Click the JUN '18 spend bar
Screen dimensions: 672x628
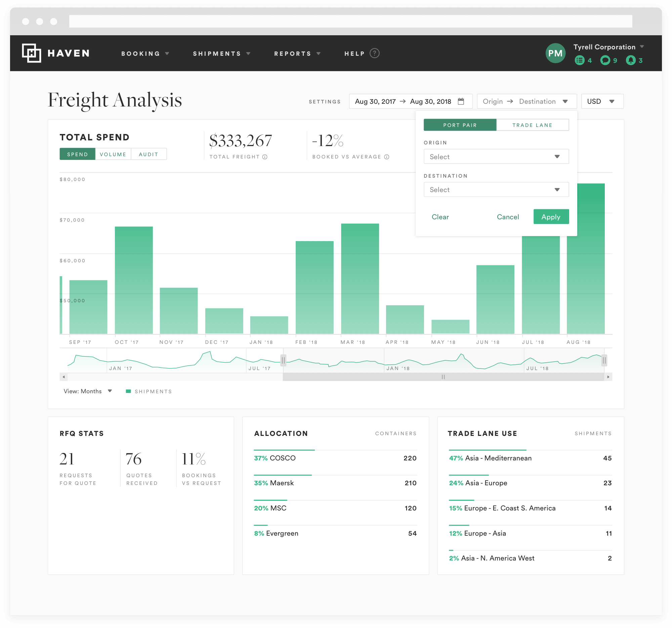[x=496, y=299]
